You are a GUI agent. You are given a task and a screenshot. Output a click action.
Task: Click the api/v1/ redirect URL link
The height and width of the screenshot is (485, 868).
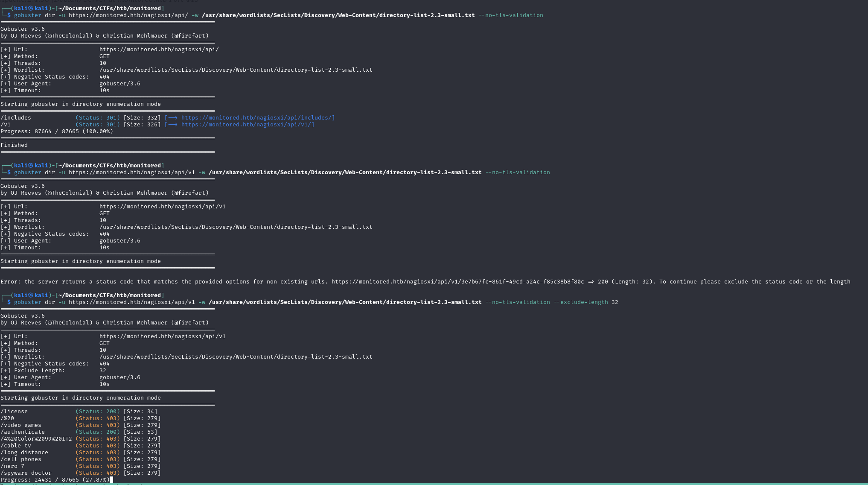pyautogui.click(x=248, y=125)
